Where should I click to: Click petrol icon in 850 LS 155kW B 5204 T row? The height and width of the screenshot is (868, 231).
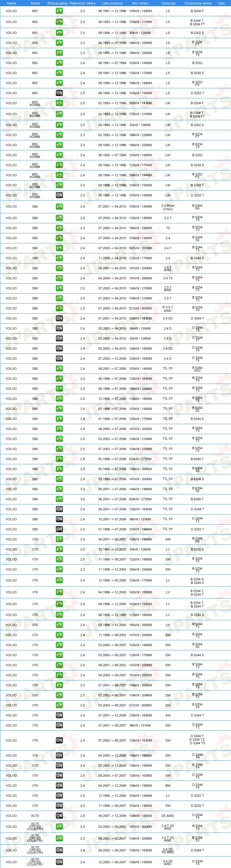point(59,22)
